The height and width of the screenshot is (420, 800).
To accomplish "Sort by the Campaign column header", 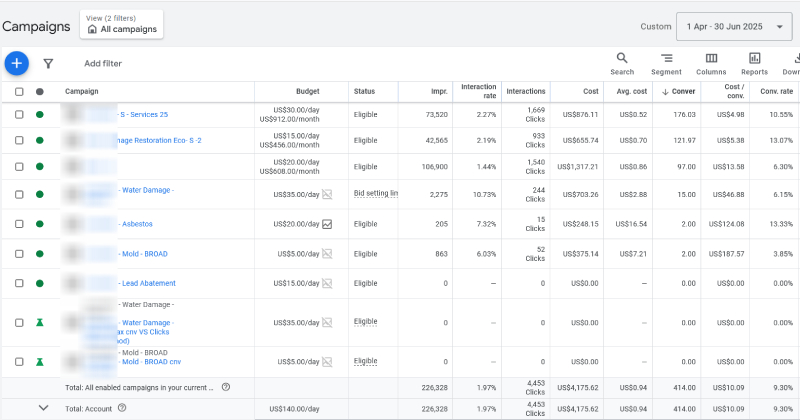I will (82, 91).
